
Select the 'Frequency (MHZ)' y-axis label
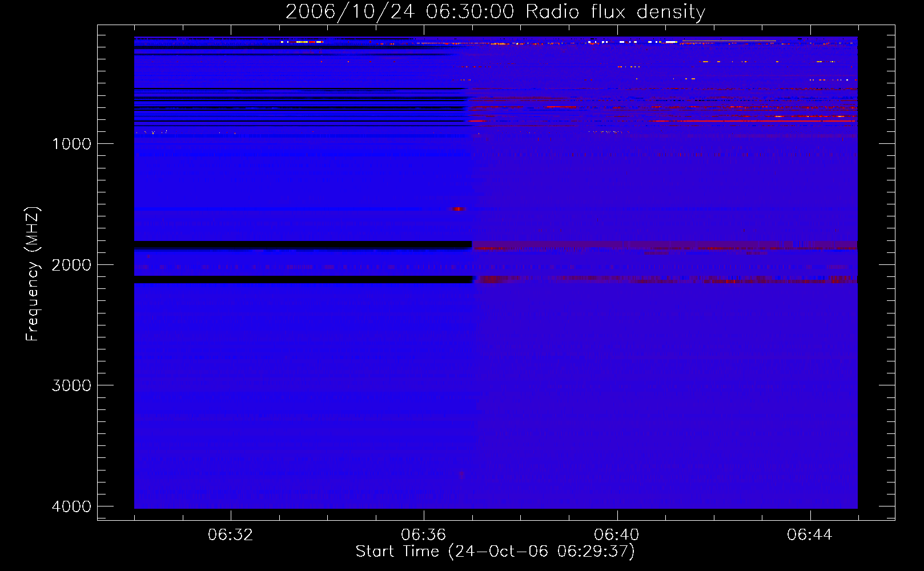pos(33,274)
